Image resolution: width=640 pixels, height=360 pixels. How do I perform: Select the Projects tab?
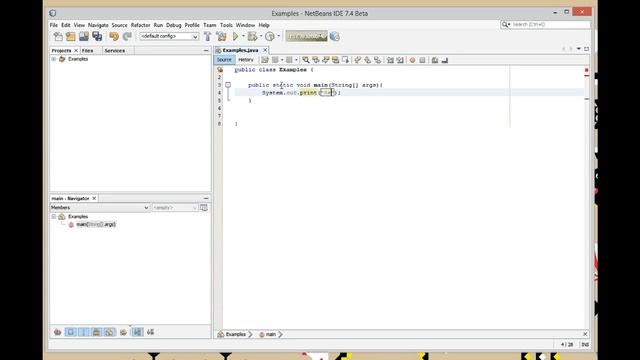point(62,51)
